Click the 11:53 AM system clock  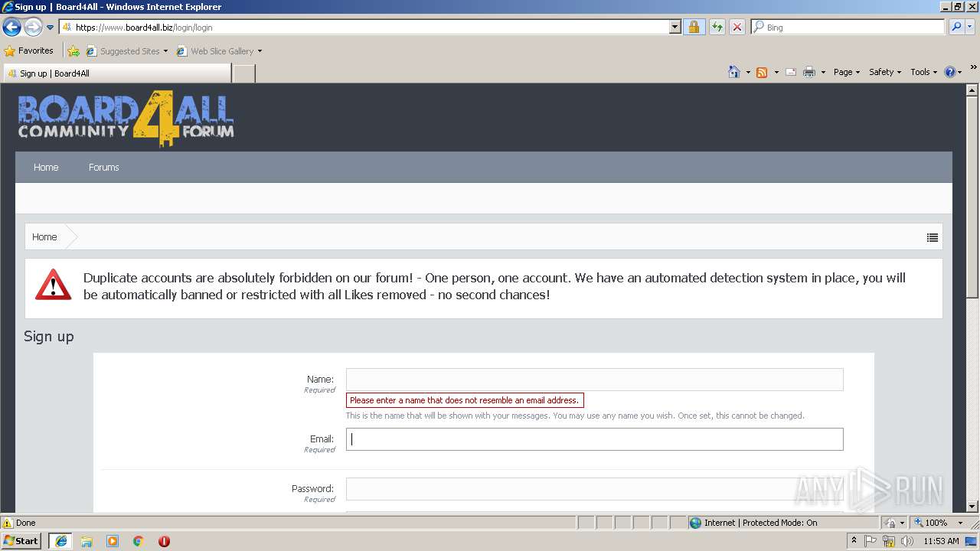click(x=941, y=540)
